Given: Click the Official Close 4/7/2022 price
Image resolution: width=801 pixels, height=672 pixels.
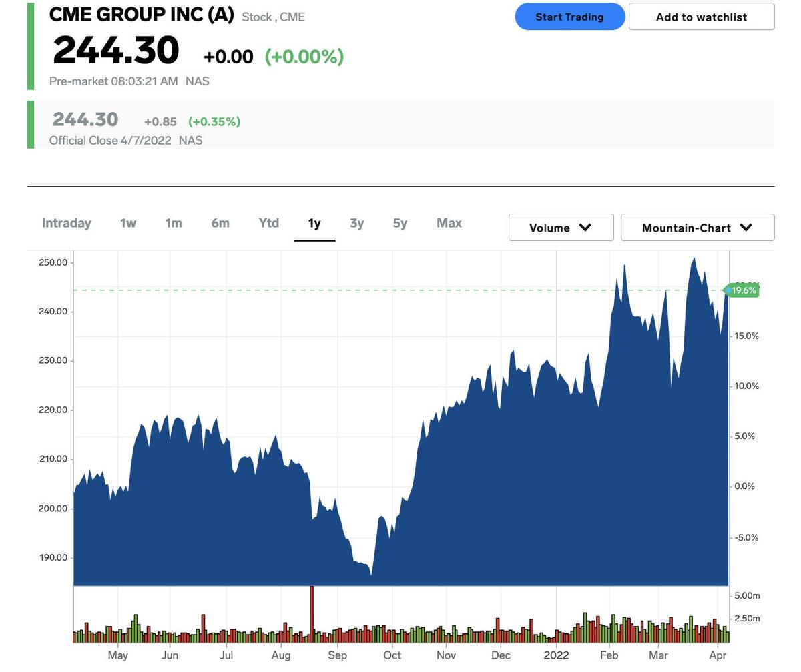Looking at the screenshot, I should (x=85, y=119).
